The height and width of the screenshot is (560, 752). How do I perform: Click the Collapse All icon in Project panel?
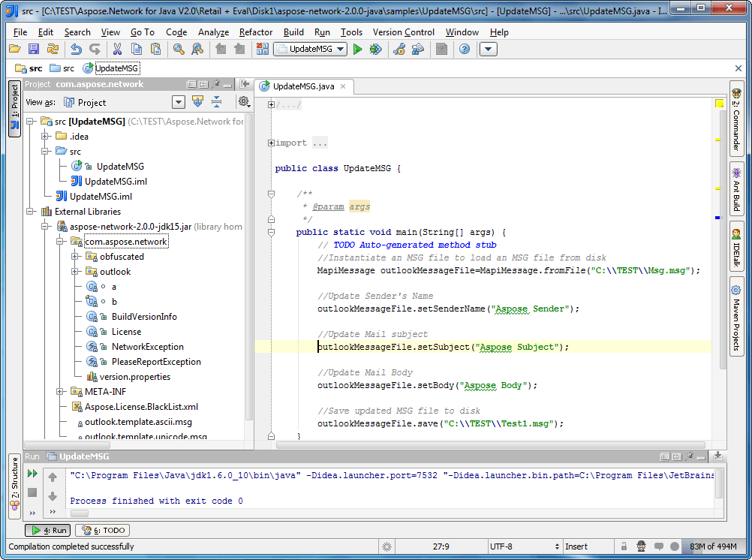coord(216,101)
